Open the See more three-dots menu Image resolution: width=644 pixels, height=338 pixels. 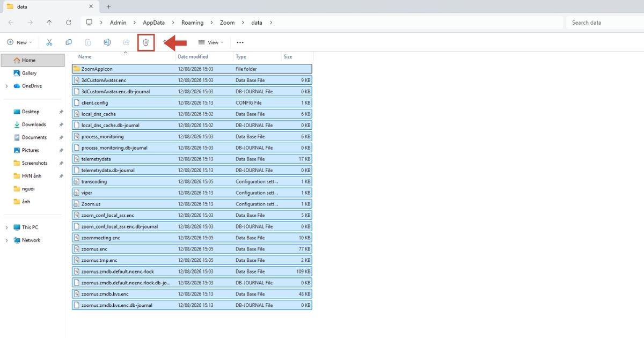point(240,42)
